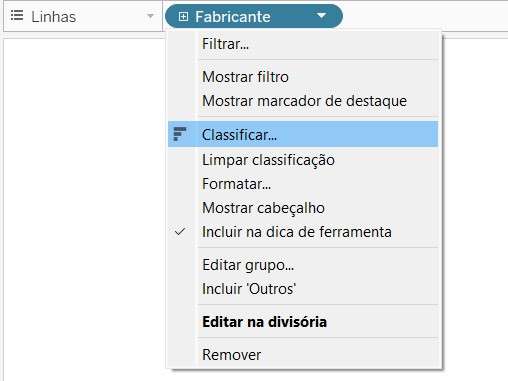Viewport: 508px width, 381px height.
Task: Click the plus expand icon on Fabricante pill
Action: (183, 16)
